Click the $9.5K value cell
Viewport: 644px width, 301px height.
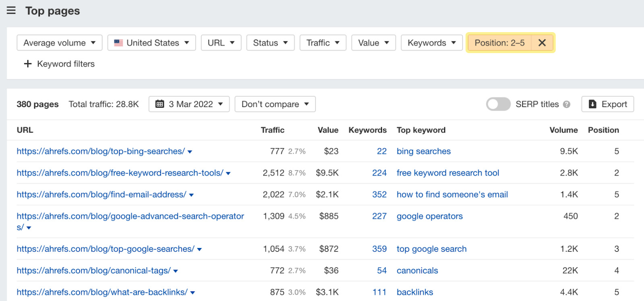pyautogui.click(x=327, y=173)
